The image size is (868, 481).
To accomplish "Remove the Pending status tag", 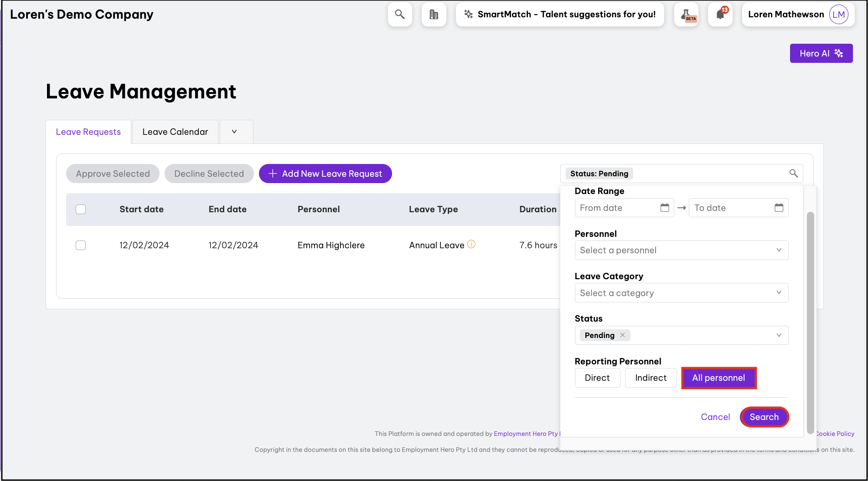I will coord(623,335).
